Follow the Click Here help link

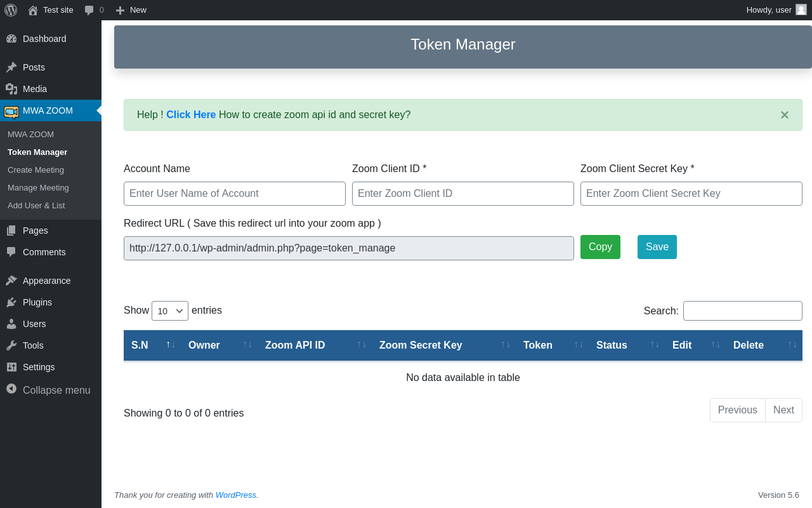(191, 115)
